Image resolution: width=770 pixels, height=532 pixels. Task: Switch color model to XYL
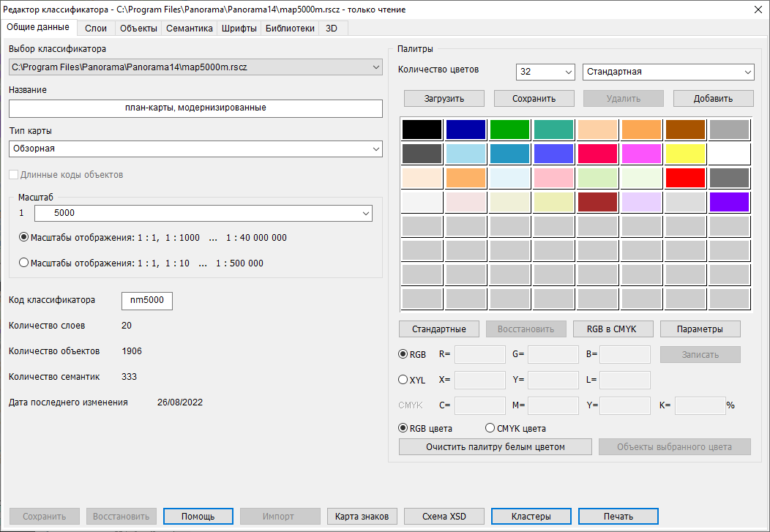(x=403, y=380)
